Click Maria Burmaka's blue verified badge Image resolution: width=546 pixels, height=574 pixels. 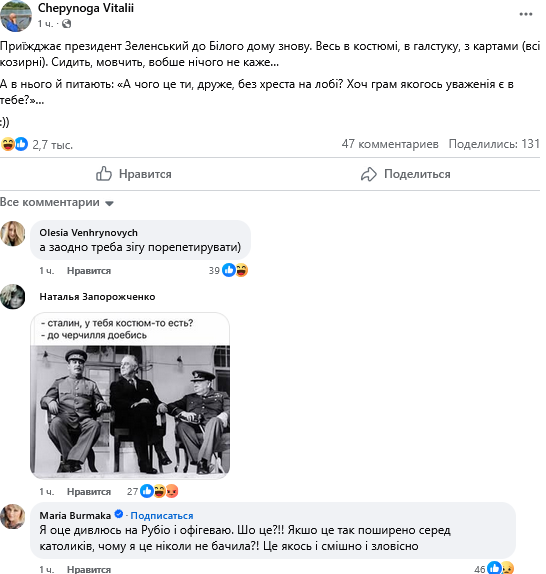[x=119, y=514]
